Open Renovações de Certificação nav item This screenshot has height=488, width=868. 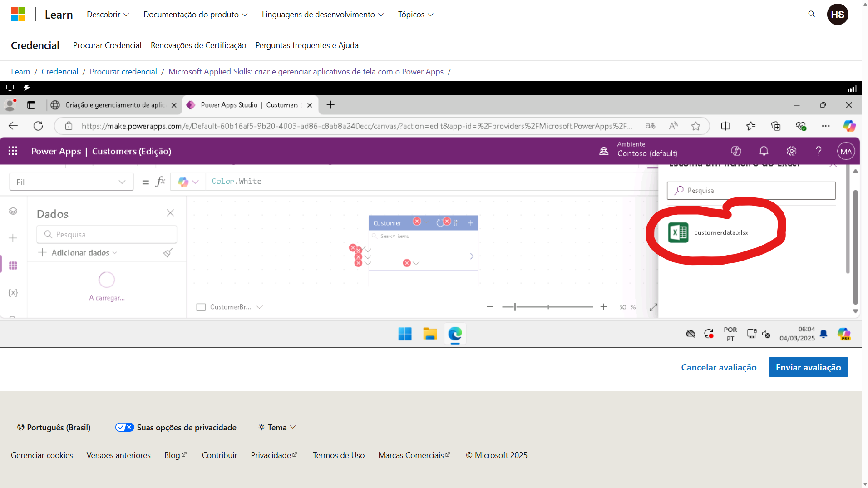198,45
